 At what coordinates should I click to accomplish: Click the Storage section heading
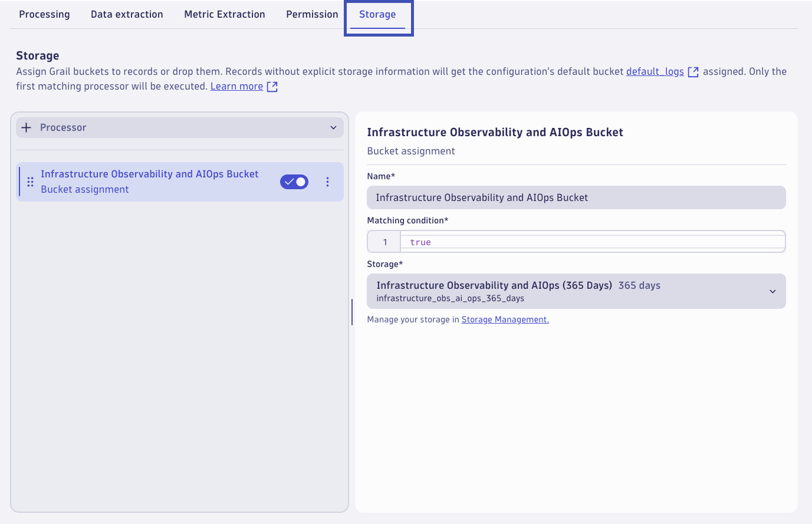click(x=38, y=55)
